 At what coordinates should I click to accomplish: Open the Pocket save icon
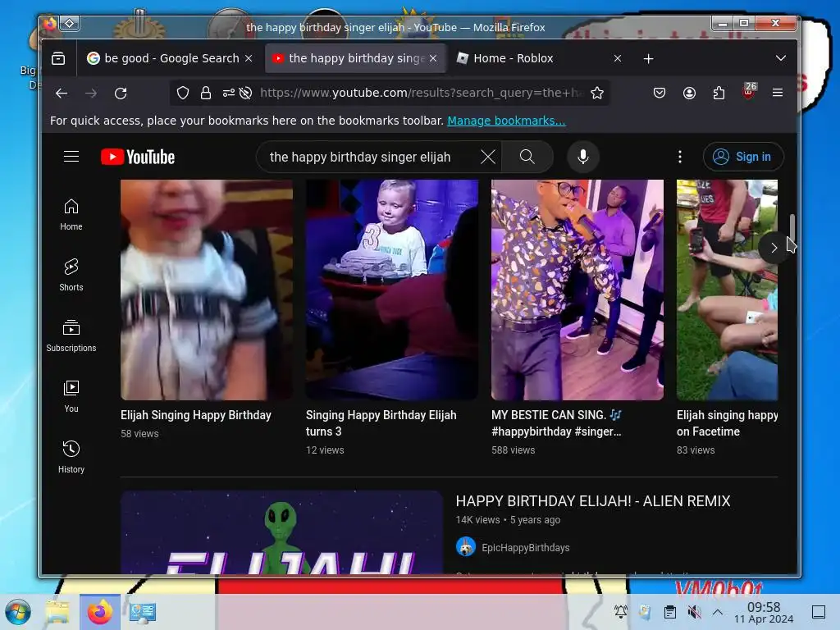coord(660,94)
